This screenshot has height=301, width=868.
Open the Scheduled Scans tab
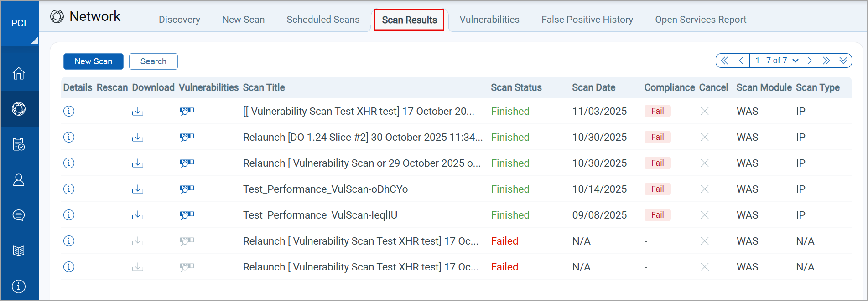[323, 20]
